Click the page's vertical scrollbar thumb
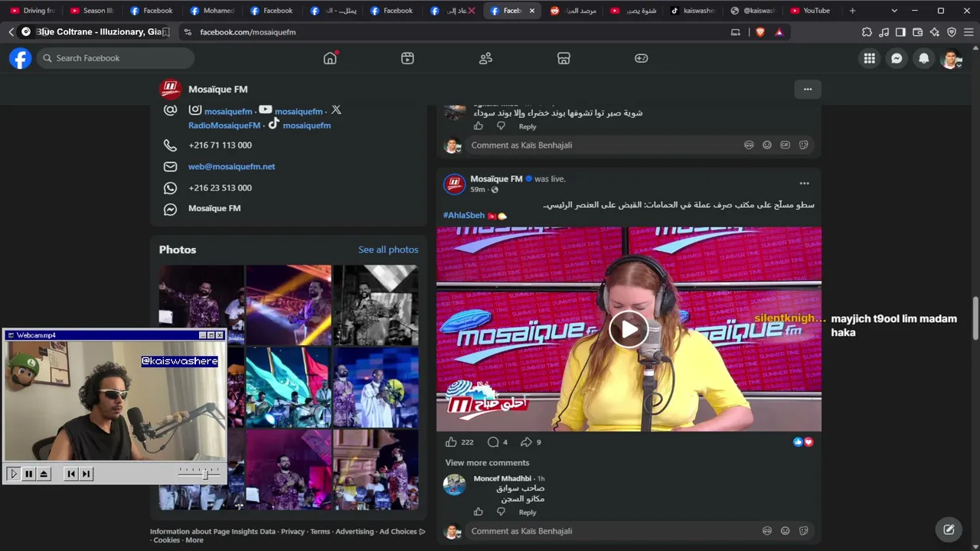The width and height of the screenshot is (980, 551). (x=975, y=318)
